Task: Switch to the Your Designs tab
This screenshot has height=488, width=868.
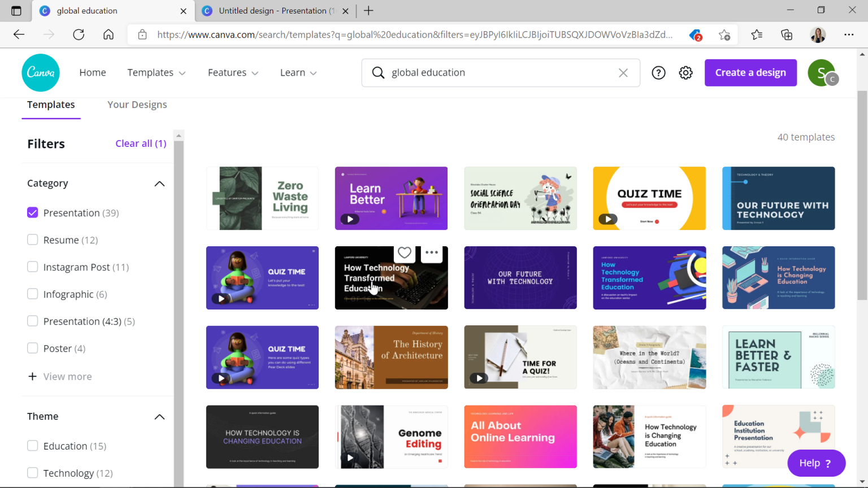Action: coord(137,104)
